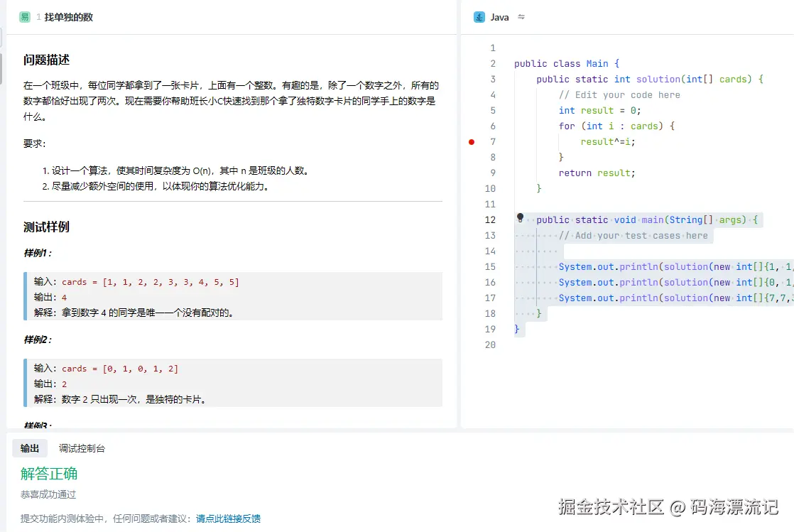
Task: Open the lightbulb quick-fix icon near line 12
Action: [520, 219]
